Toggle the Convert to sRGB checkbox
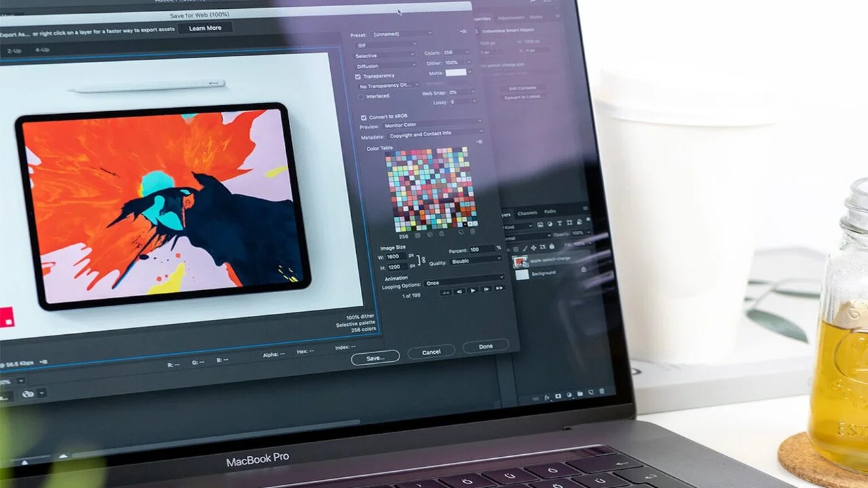 (363, 117)
